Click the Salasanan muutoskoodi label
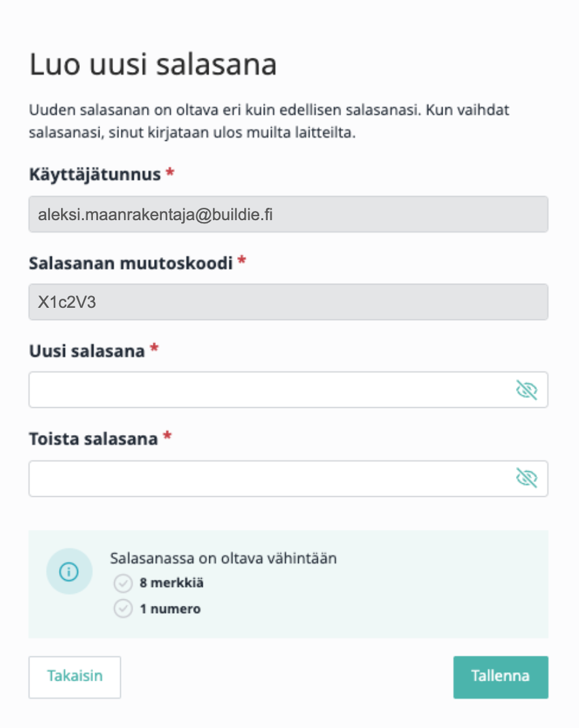This screenshot has width=579, height=728. click(131, 263)
